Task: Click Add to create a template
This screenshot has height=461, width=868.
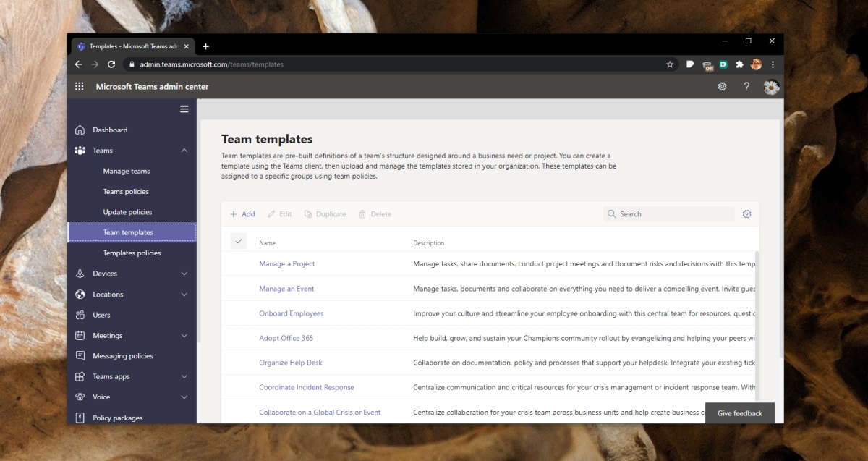Action: point(242,214)
